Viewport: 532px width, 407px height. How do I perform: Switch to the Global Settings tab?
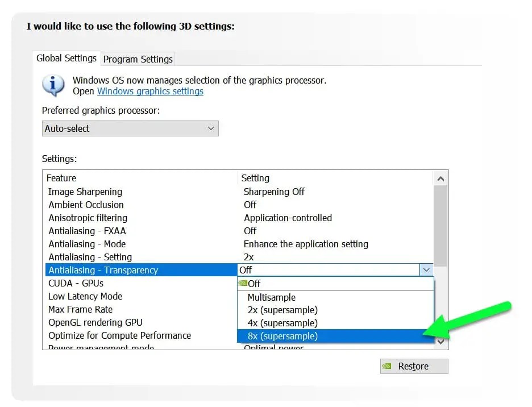[66, 59]
